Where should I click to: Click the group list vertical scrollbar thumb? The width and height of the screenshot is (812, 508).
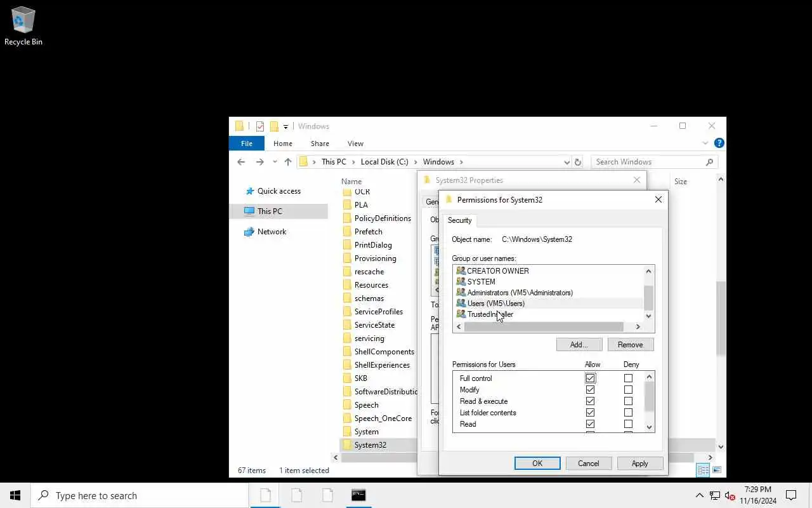click(x=648, y=297)
